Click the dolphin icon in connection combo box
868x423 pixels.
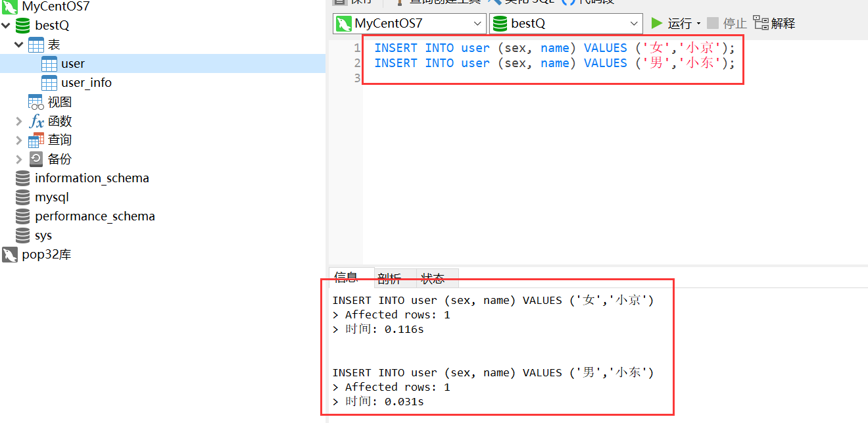click(344, 24)
